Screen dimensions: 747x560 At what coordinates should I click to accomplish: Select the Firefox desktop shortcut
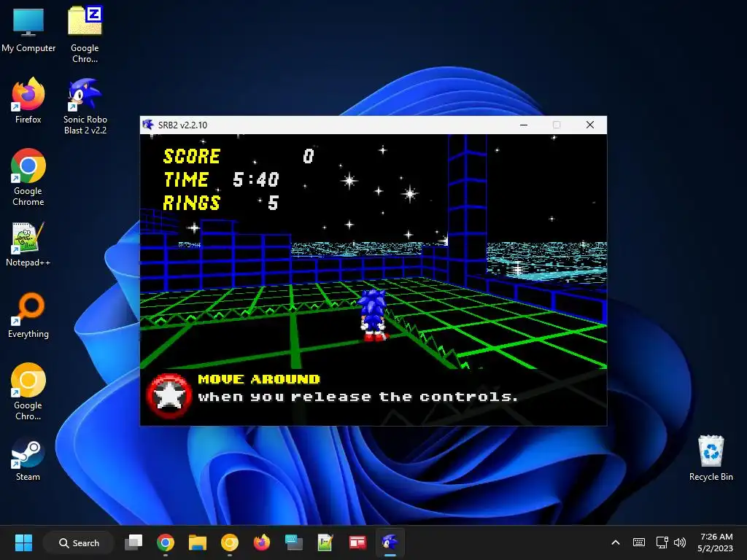point(28,101)
